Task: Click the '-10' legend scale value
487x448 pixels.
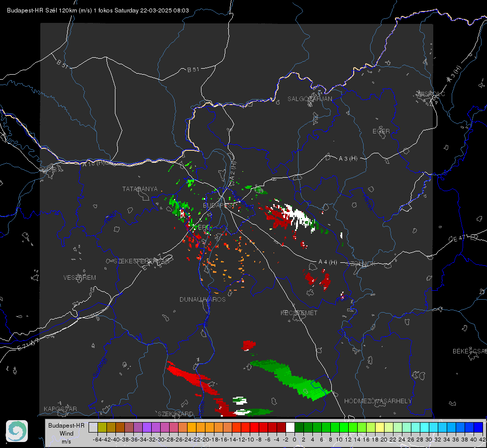Action: [249, 440]
